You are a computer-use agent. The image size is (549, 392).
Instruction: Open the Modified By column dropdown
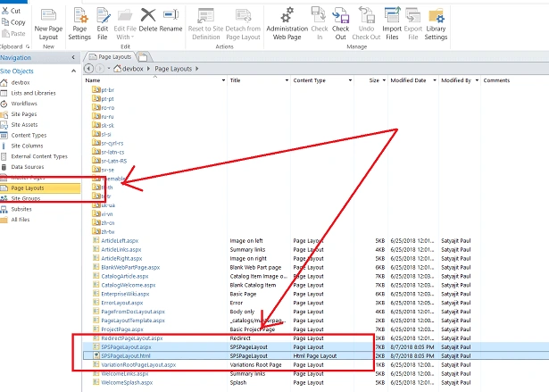(477, 80)
